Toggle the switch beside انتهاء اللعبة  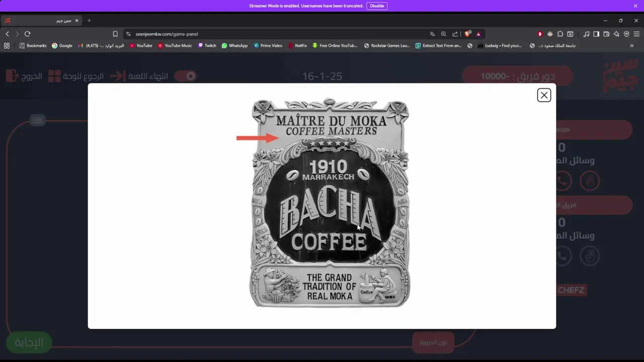[185, 76]
